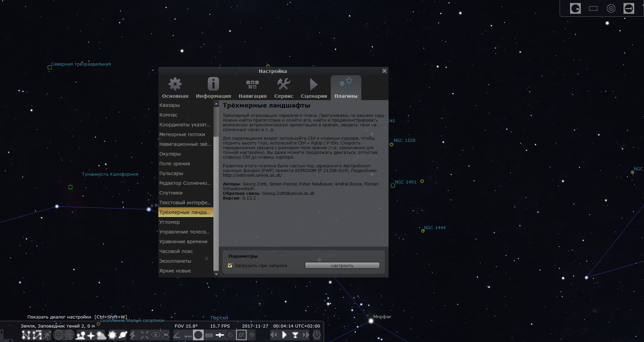Image resolution: width=644 pixels, height=342 pixels.
Task: Click the power quit icon
Action: click(317, 335)
